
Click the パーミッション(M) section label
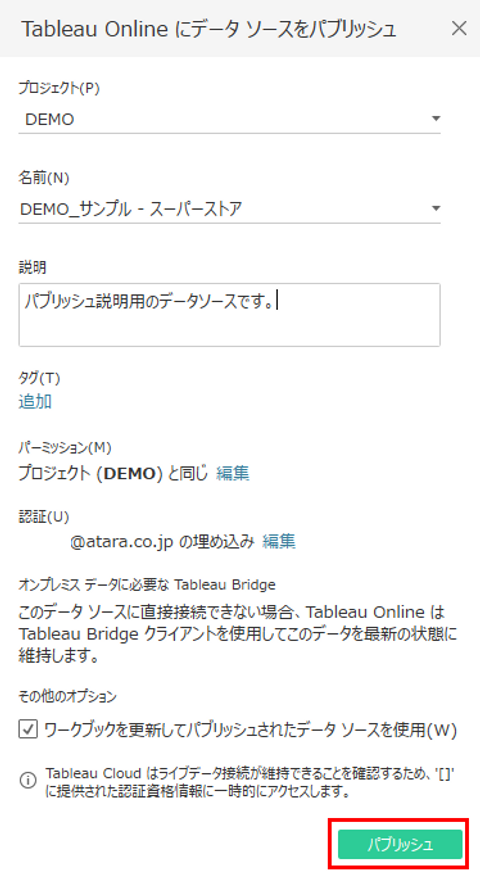click(65, 448)
